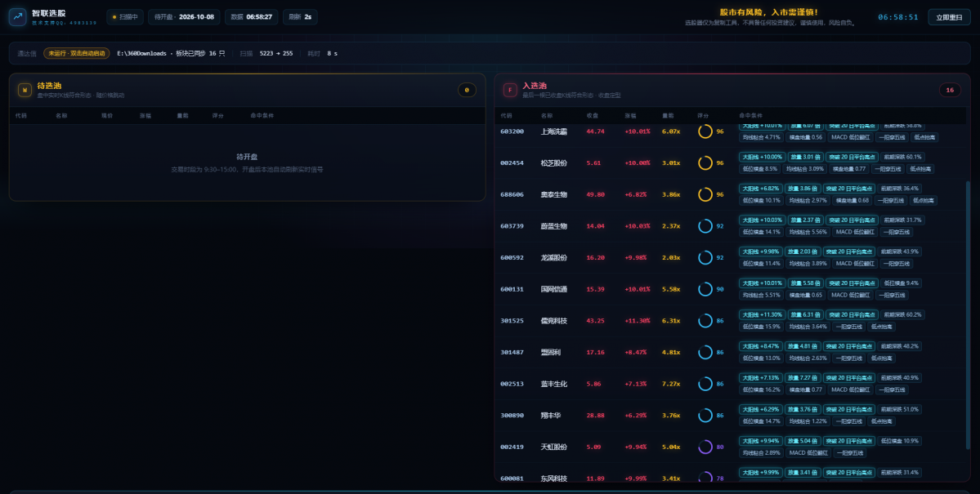
Task: Click the 刷新 2s refresh pill
Action: pos(300,17)
